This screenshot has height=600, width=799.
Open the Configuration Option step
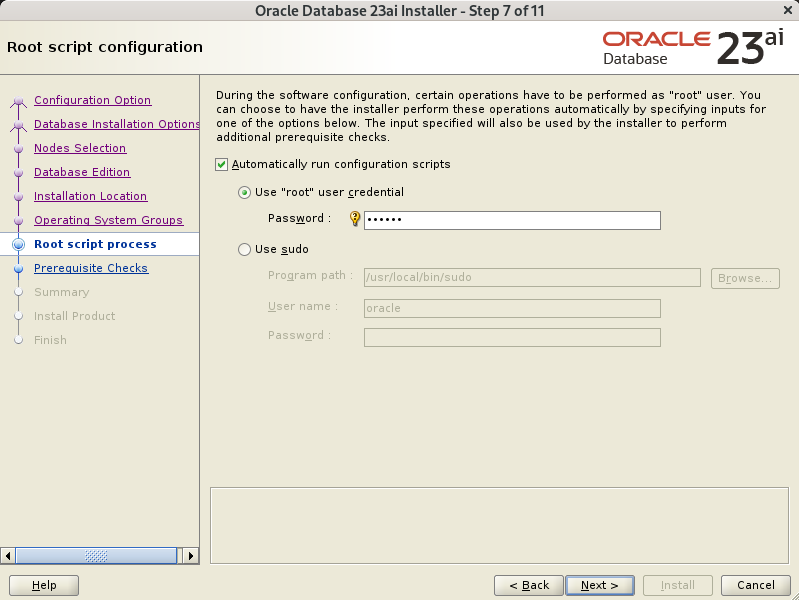pos(92,100)
